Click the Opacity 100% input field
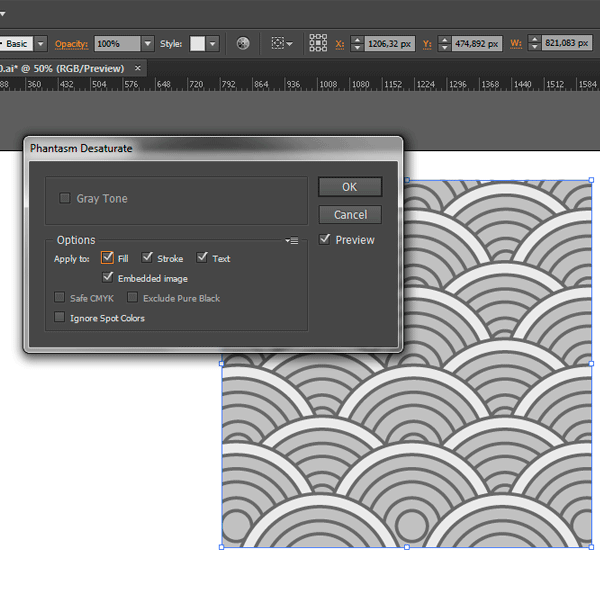Image resolution: width=600 pixels, height=600 pixels. [x=117, y=44]
